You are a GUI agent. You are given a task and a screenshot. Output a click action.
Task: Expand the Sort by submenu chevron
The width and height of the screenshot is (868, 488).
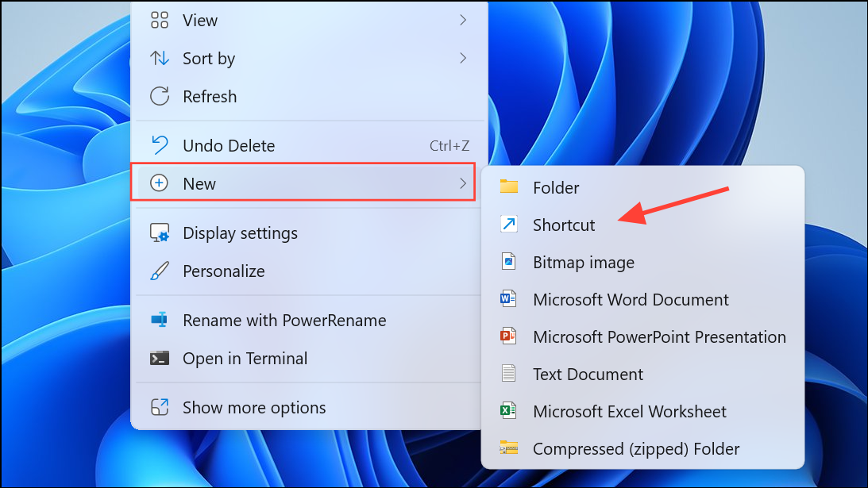463,58
